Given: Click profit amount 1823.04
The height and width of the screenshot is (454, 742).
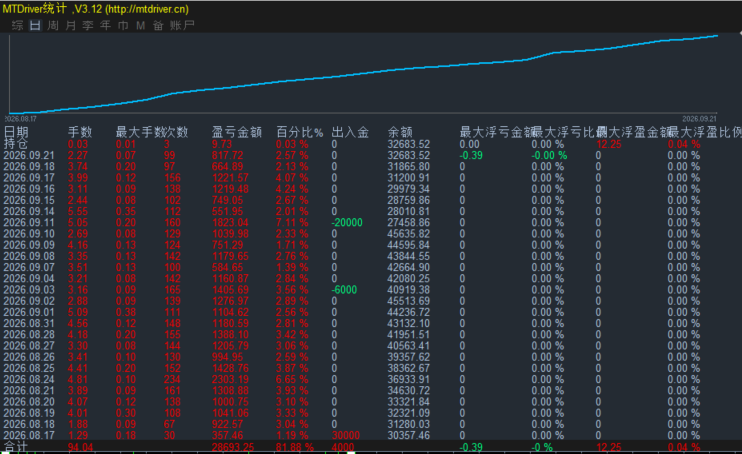Looking at the screenshot, I should coord(230,223).
